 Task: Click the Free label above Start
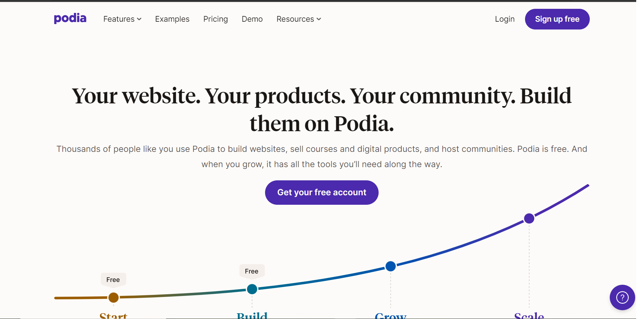coord(113,280)
